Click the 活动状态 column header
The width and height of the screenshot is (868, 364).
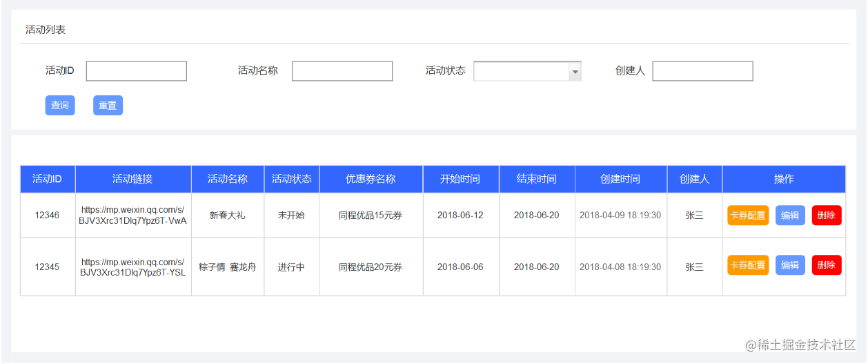coord(291,179)
